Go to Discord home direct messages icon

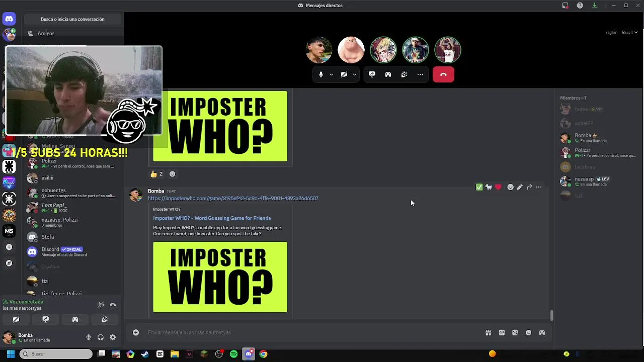click(x=9, y=19)
